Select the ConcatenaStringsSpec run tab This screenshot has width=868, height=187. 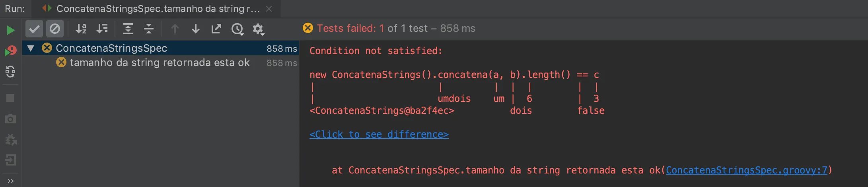(x=152, y=8)
